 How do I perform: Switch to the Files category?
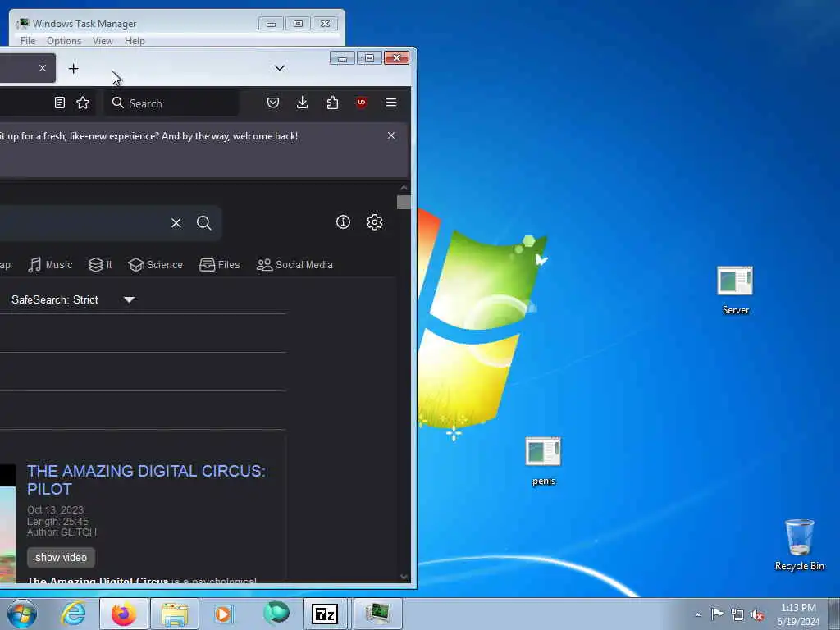pos(219,265)
